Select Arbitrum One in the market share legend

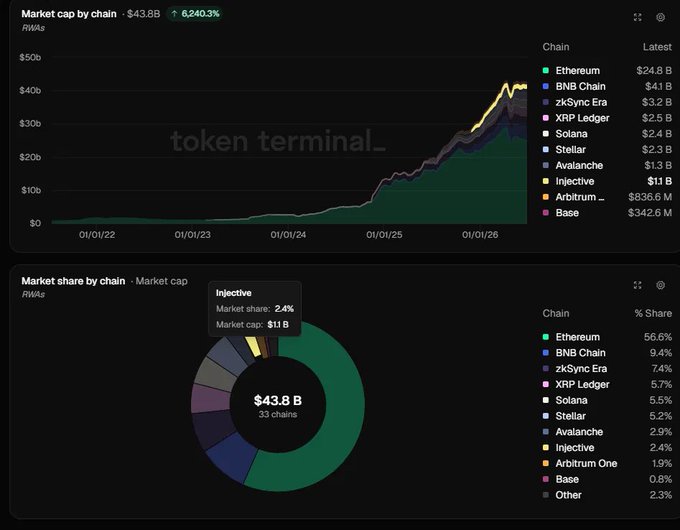pos(586,464)
